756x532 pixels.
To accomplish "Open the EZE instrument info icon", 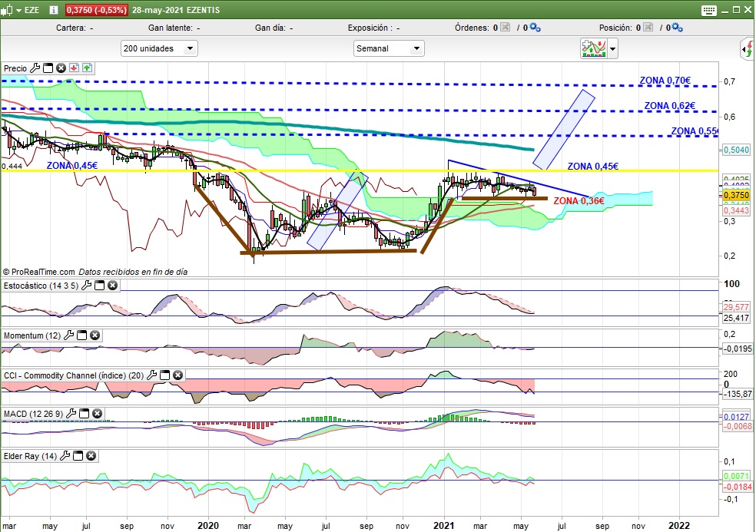I will click(54, 10).
